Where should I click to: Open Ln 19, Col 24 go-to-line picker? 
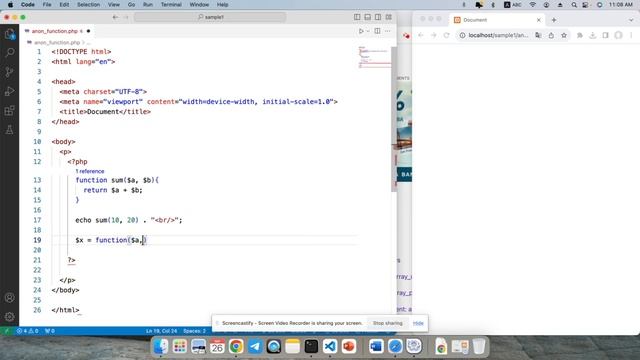[x=162, y=331]
